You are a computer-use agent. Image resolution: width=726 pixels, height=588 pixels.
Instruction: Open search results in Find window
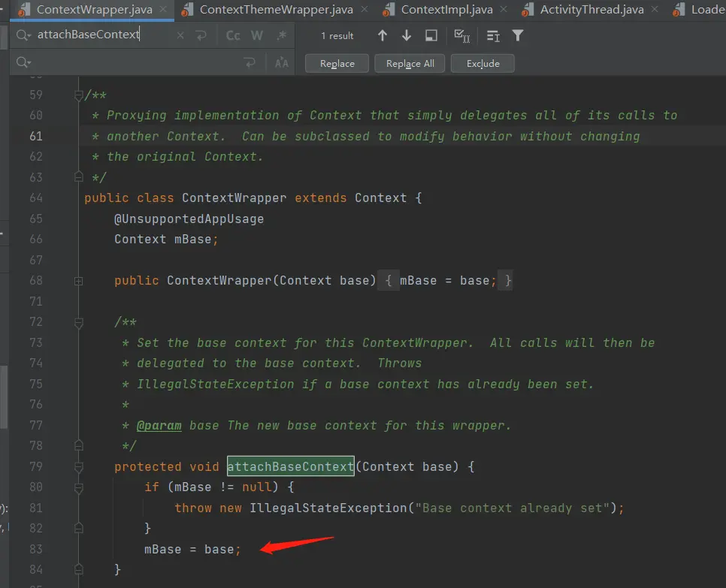[431, 35]
